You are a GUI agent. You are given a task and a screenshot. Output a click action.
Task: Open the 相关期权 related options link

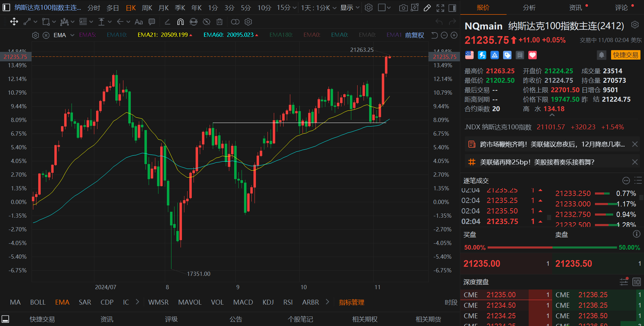click(365, 319)
